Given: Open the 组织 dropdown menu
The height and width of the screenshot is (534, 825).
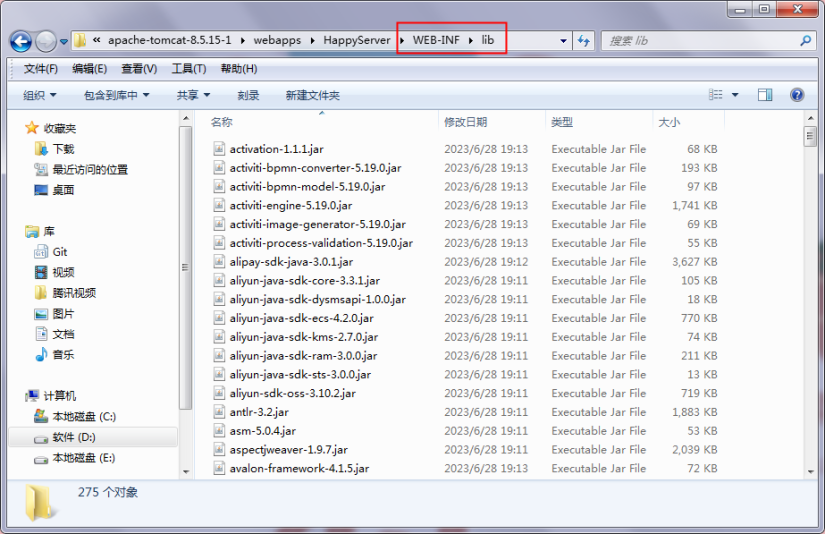Looking at the screenshot, I should coord(40,95).
